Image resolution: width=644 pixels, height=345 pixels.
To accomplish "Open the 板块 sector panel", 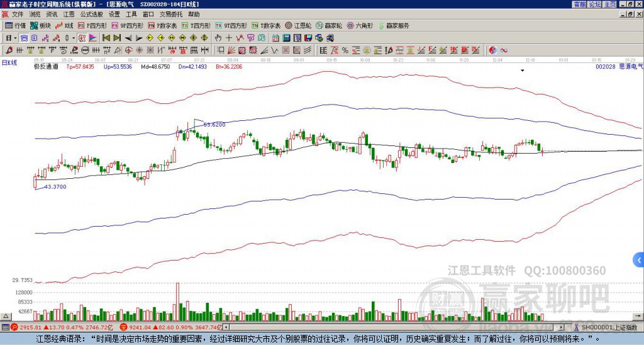I will click(41, 25).
